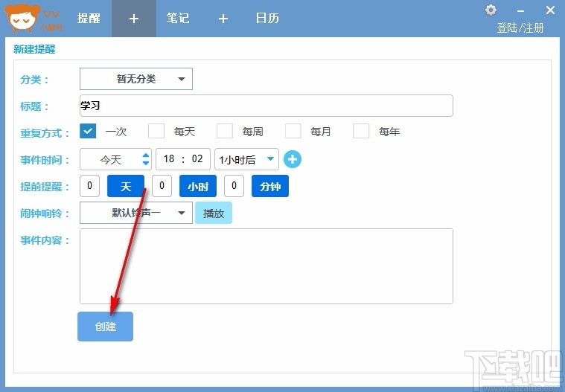Click the hour field 18
The height and width of the screenshot is (392, 565).
click(x=169, y=158)
